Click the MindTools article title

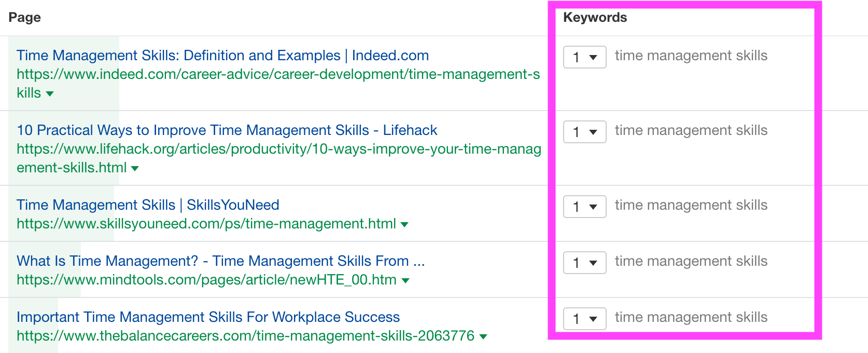[x=220, y=261]
